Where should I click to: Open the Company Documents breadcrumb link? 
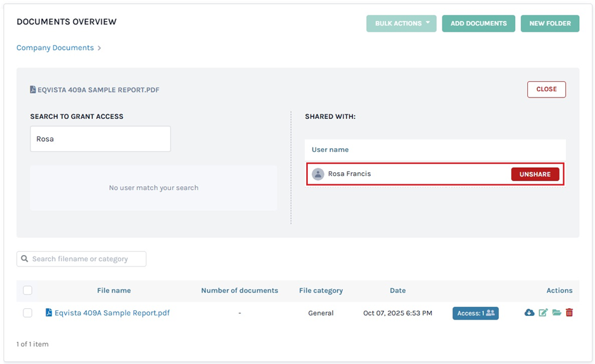click(x=55, y=48)
